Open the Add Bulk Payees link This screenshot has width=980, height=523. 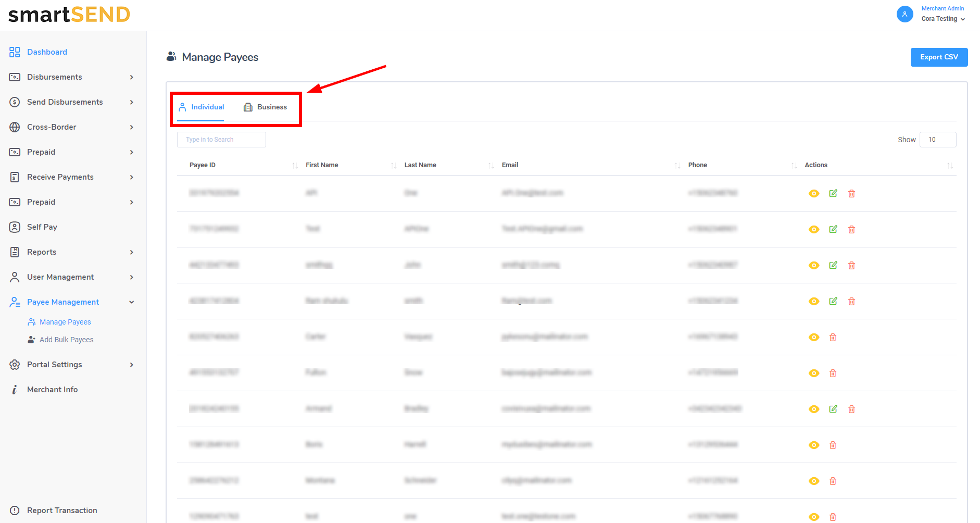click(66, 340)
